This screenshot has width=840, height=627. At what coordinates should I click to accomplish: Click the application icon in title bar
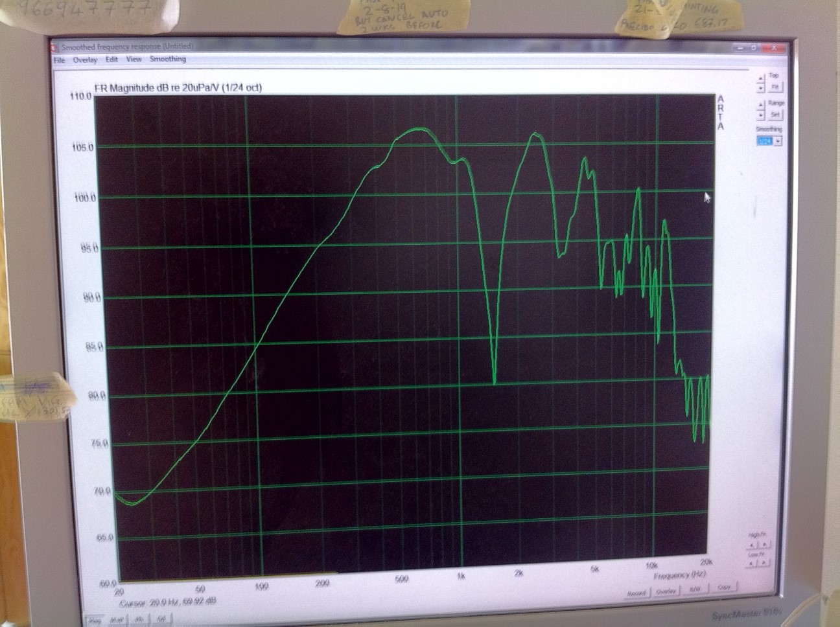(54, 47)
